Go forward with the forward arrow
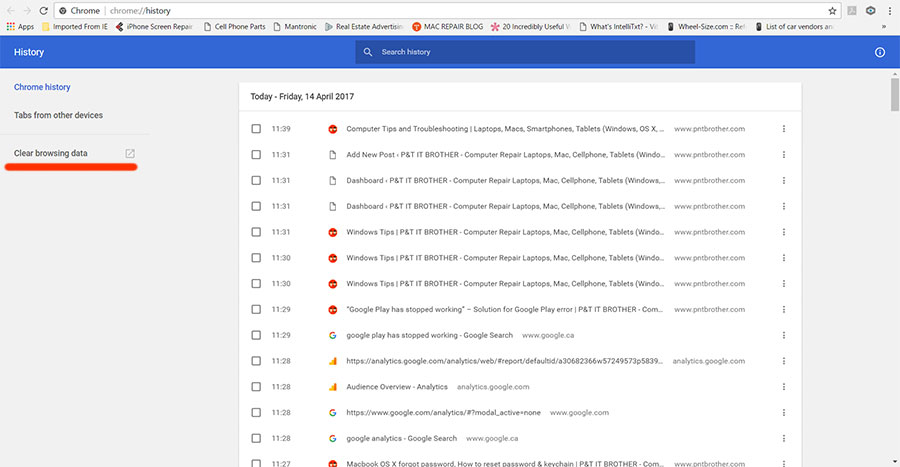The height and width of the screenshot is (467, 900). point(27,11)
